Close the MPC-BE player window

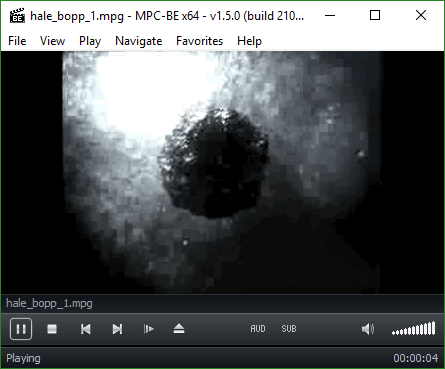[421, 15]
